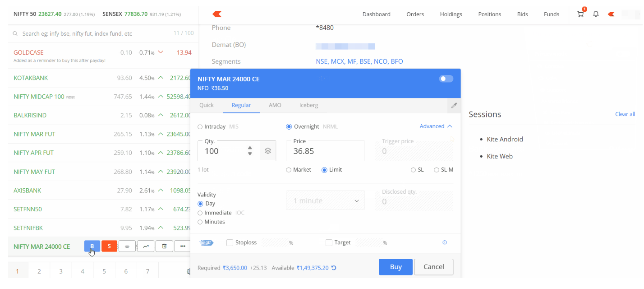The height and width of the screenshot is (289, 644).
Task: Open Dashboard from top navigation
Action: tap(377, 14)
